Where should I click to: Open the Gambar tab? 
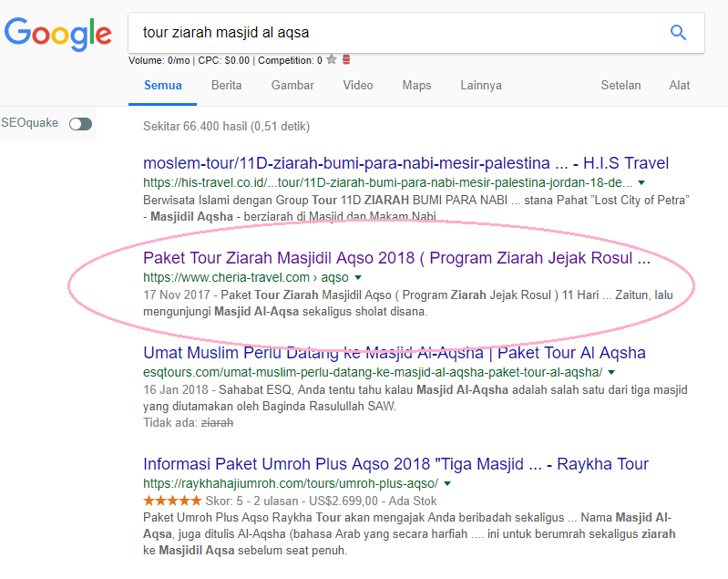(292, 86)
